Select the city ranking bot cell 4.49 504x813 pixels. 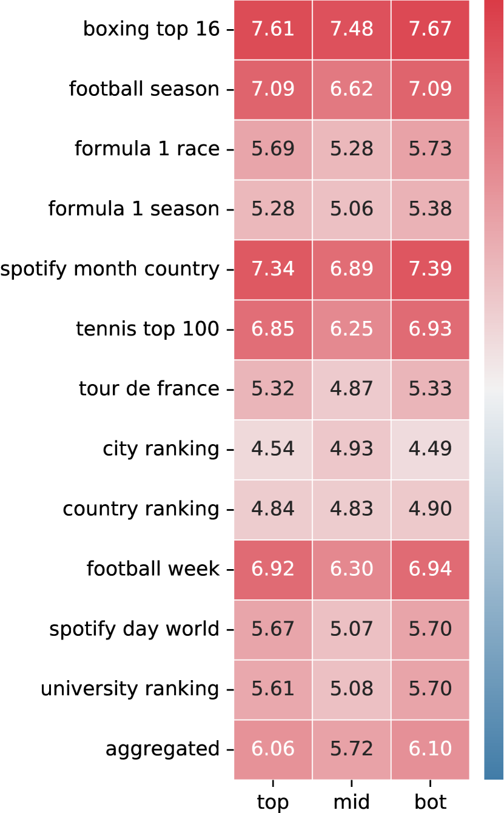[x=430, y=449]
